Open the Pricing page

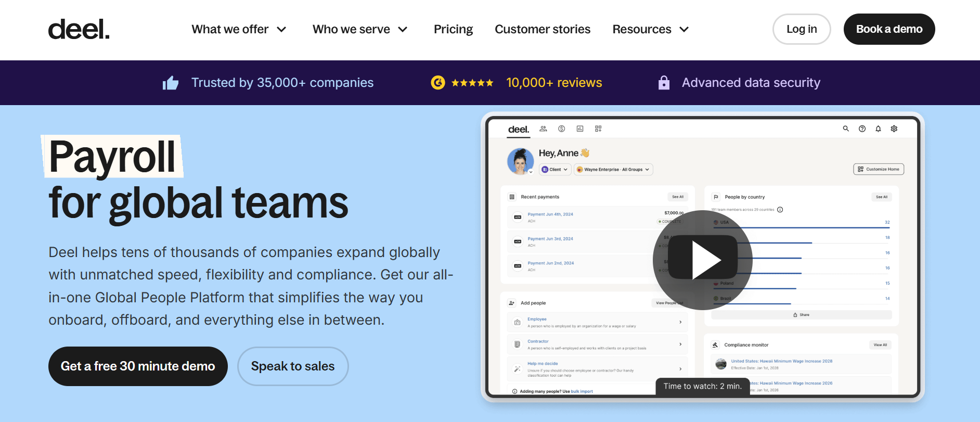coord(453,30)
